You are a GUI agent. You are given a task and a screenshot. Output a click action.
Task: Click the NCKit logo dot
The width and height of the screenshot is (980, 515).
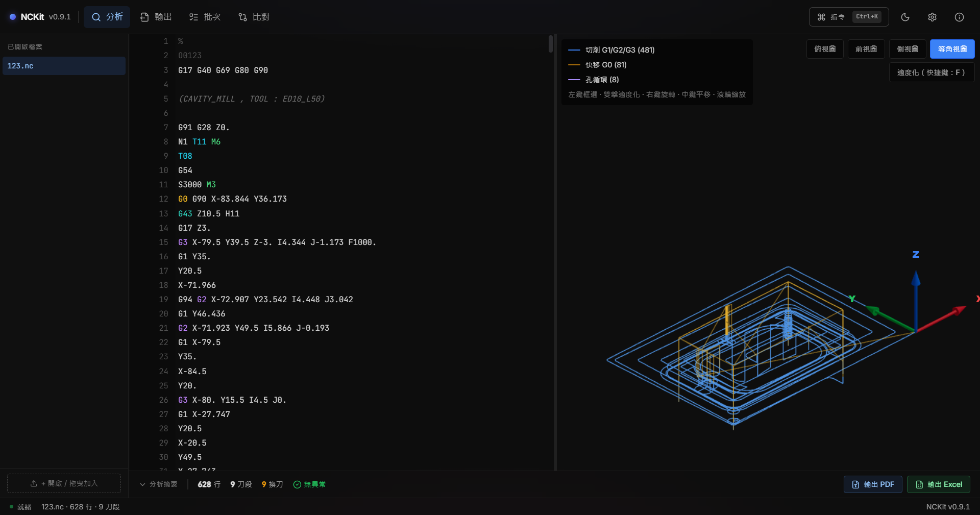13,17
